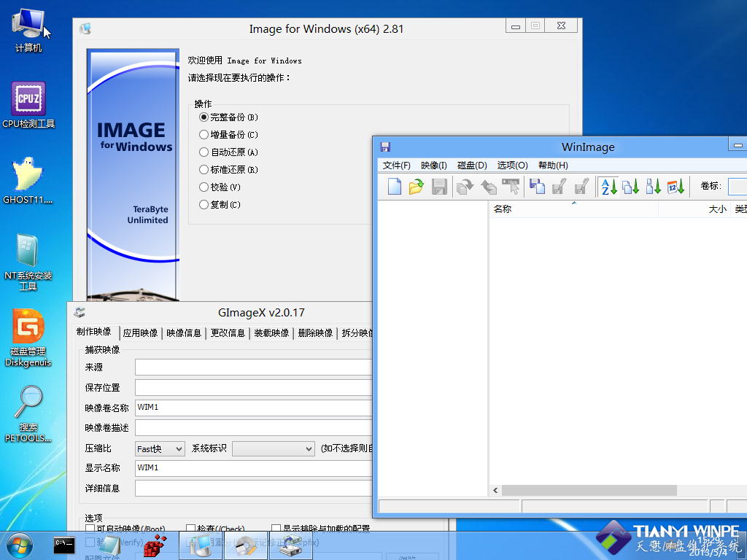The height and width of the screenshot is (560, 747).
Task: Click the Write disk icon in WinImage toolbar
Action: (560, 186)
